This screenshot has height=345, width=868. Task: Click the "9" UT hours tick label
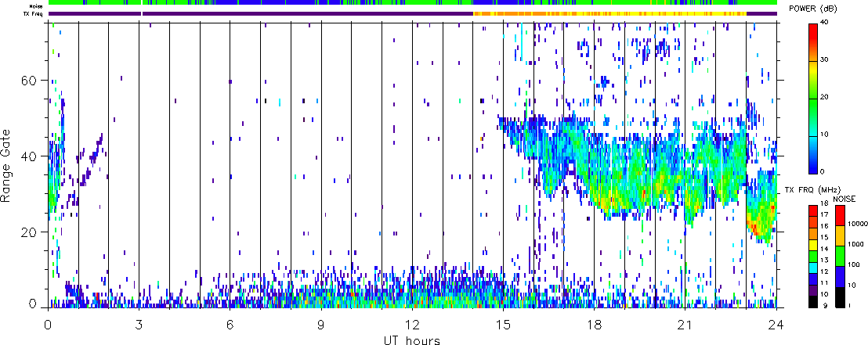coord(321,324)
